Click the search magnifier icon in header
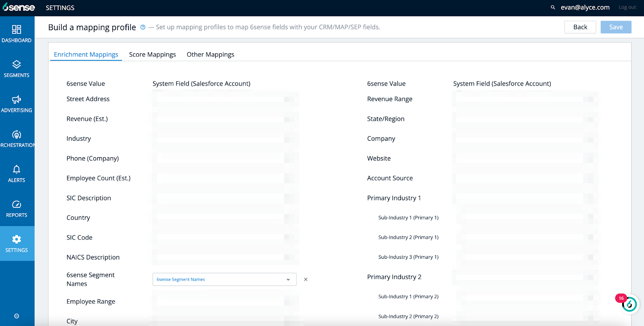Image resolution: width=644 pixels, height=326 pixels. point(553,7)
